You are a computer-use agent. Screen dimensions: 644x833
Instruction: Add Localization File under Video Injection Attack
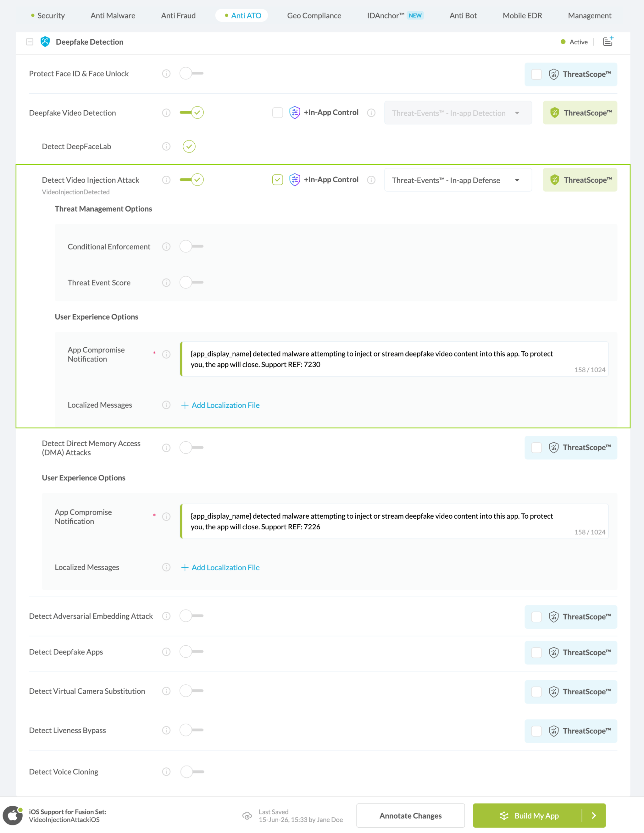point(220,405)
